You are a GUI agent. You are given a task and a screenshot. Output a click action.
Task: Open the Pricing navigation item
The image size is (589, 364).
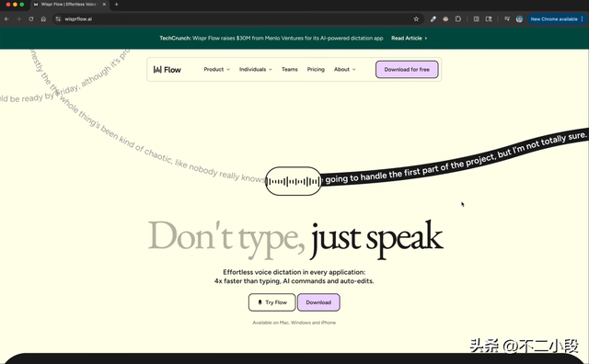pos(316,70)
